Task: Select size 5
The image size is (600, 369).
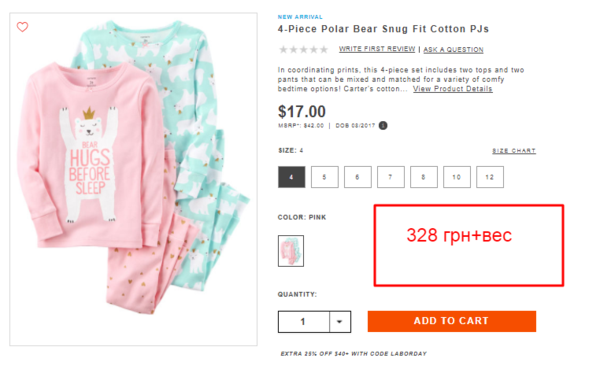Action: coord(324,177)
